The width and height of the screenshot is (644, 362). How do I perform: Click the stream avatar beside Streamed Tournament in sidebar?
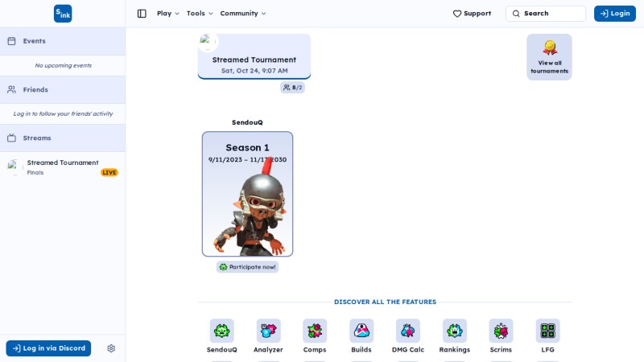point(14,167)
